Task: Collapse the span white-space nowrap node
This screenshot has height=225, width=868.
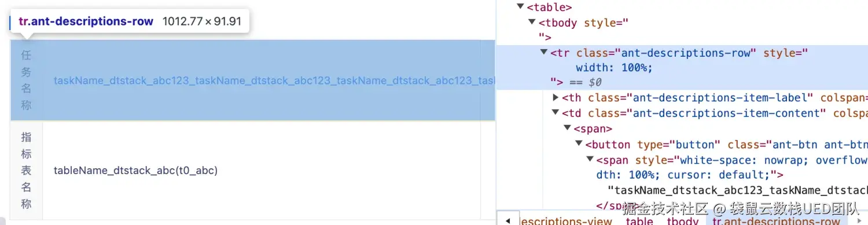Action: 590,160
